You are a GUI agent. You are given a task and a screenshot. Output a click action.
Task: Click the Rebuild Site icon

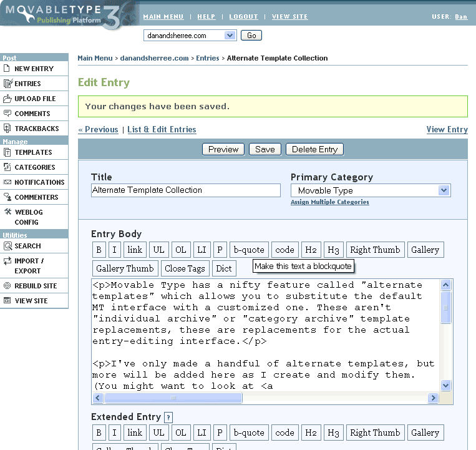(7, 285)
